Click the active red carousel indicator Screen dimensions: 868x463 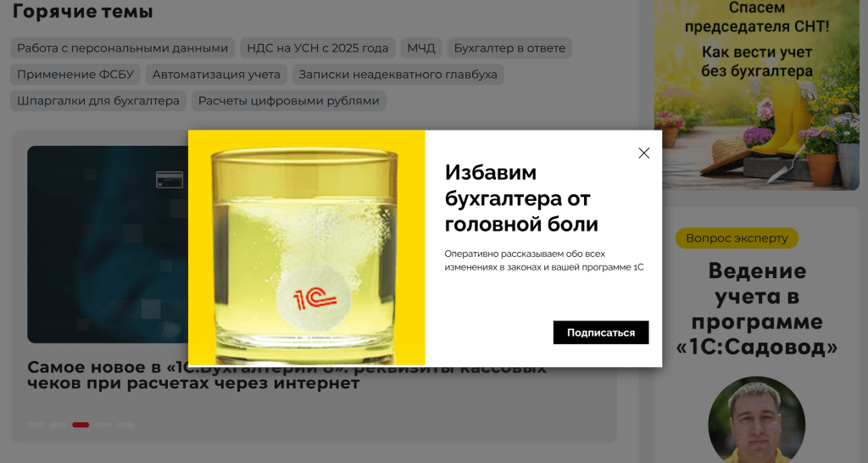81,425
